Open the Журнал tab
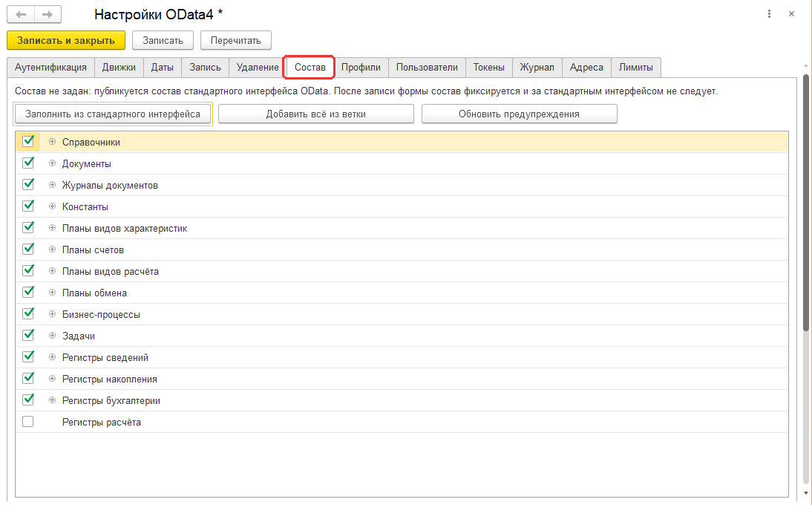 click(x=537, y=68)
